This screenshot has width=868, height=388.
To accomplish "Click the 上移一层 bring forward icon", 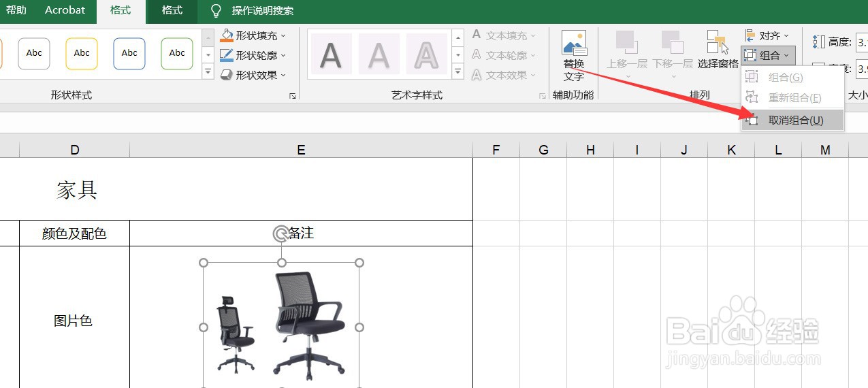I will 626,41.
